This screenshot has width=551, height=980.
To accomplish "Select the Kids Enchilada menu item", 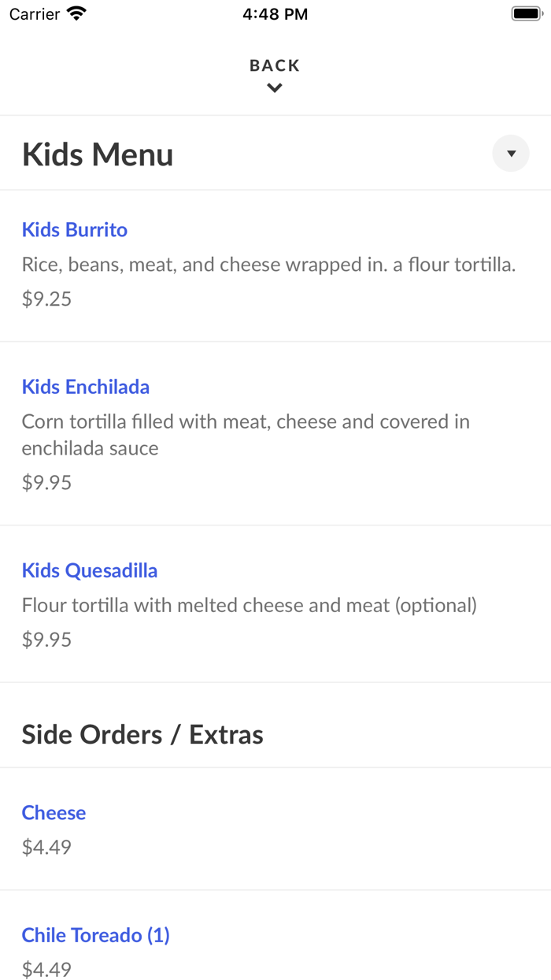I will 85,387.
